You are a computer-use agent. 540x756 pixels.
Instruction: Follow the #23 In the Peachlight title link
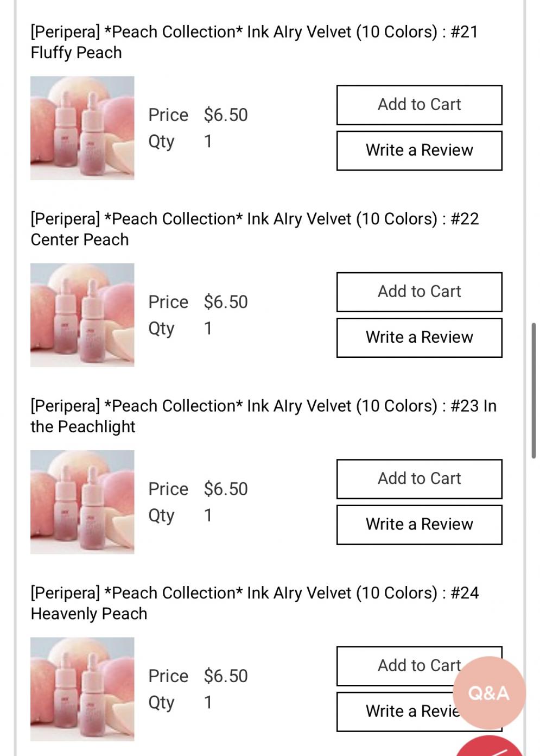[263, 416]
